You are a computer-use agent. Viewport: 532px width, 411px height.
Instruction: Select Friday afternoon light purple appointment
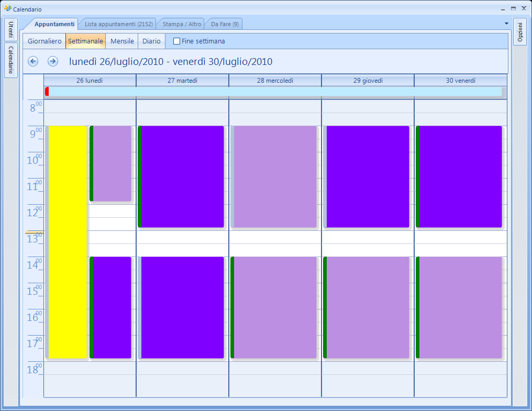pyautogui.click(x=459, y=307)
